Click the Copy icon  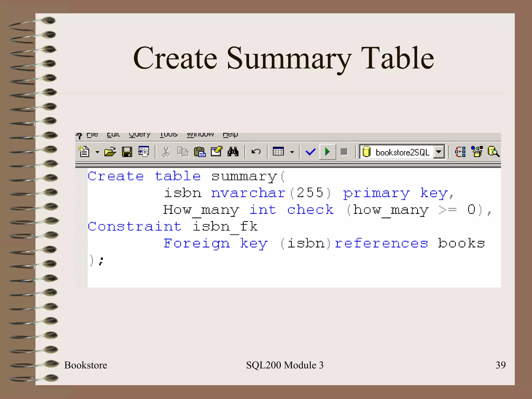(x=183, y=152)
